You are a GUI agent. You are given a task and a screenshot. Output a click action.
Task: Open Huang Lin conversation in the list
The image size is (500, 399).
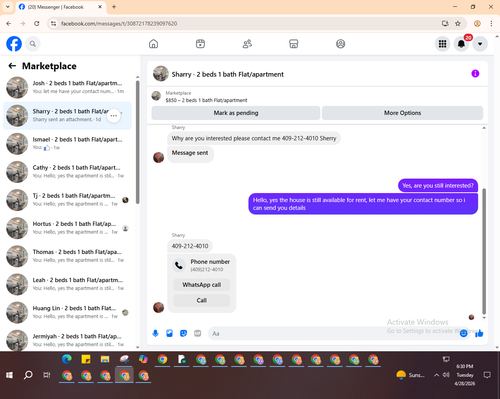click(x=67, y=312)
